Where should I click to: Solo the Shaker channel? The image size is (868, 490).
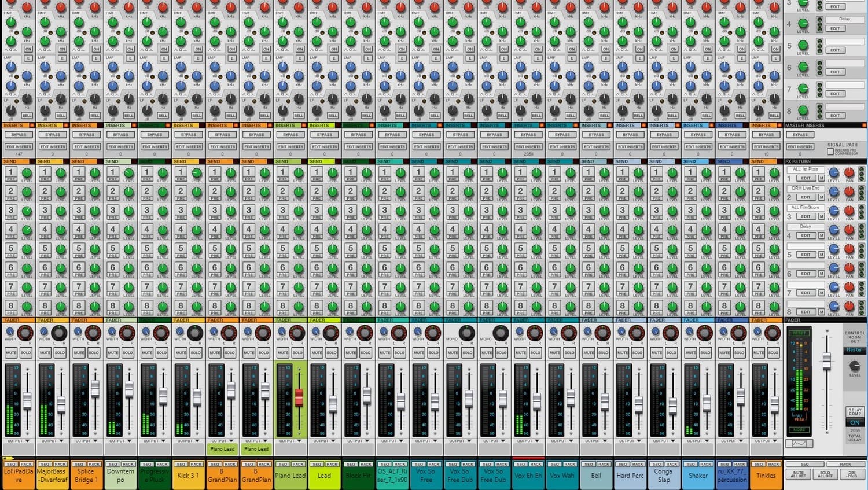point(705,352)
